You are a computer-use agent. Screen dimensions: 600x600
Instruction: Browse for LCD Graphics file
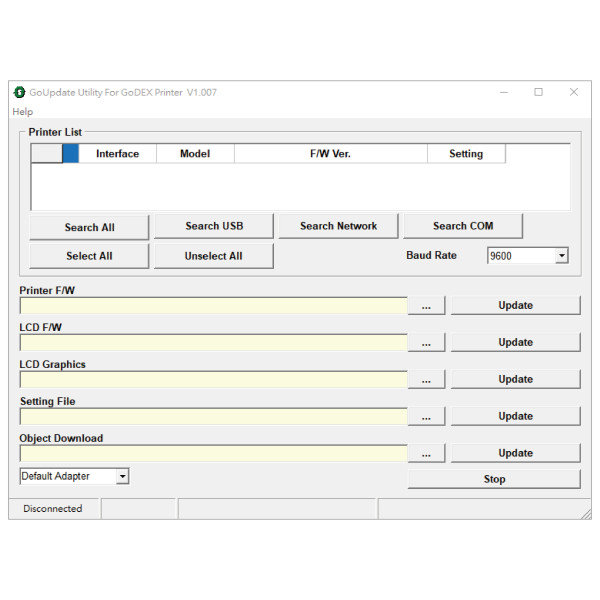click(426, 380)
